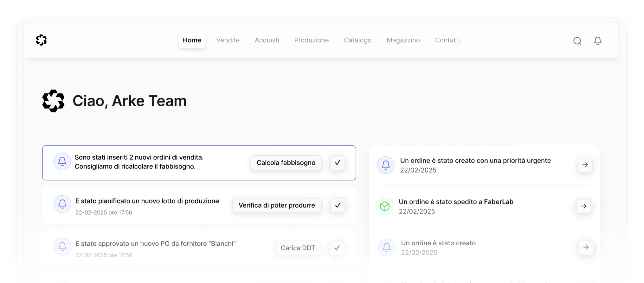Click the large Arke logo beside the greeting
644x283 pixels.
point(53,101)
